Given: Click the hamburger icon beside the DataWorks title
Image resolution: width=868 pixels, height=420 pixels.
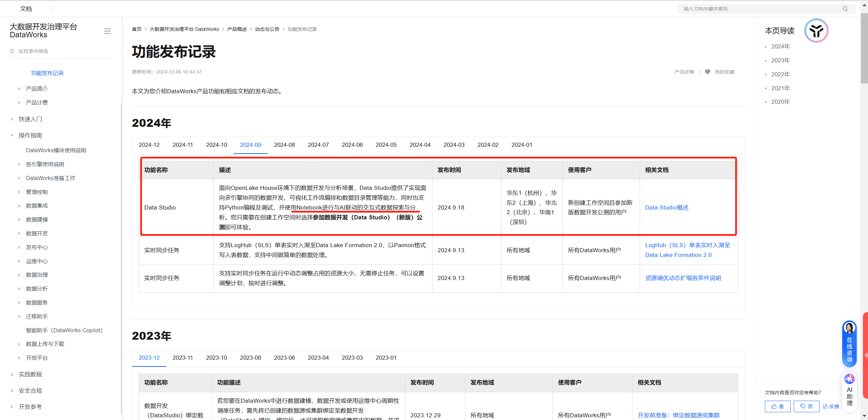Looking at the screenshot, I should coord(107,31).
